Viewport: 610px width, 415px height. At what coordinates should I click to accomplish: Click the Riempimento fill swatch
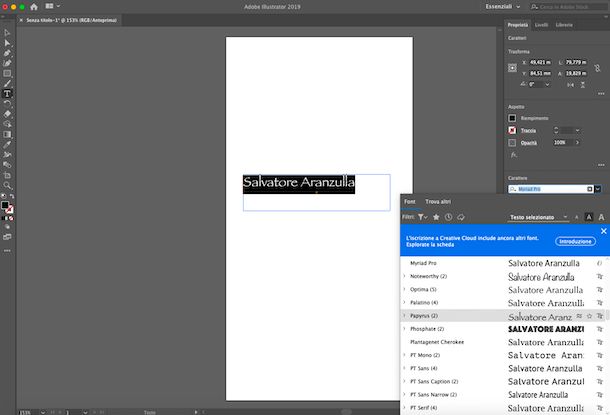tap(512, 118)
